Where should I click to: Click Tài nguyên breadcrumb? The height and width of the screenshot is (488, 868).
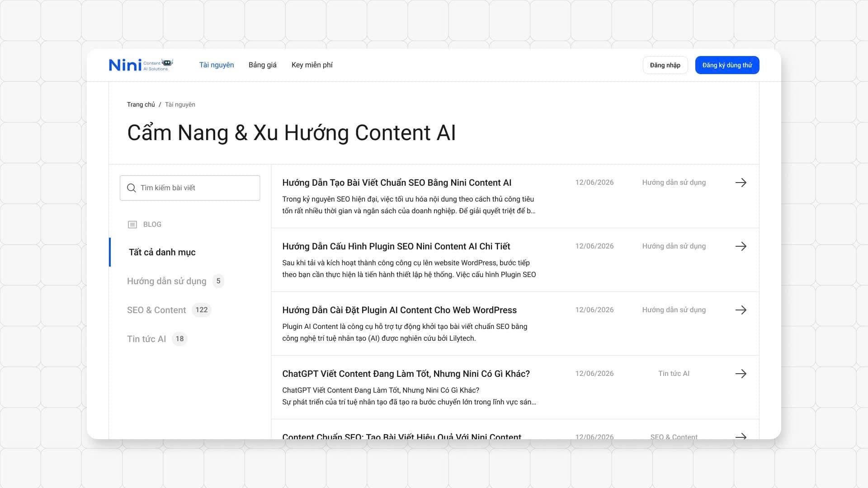pyautogui.click(x=180, y=104)
